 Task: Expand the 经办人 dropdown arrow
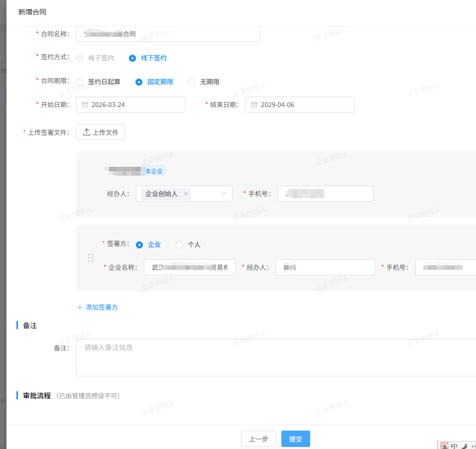tap(224, 194)
